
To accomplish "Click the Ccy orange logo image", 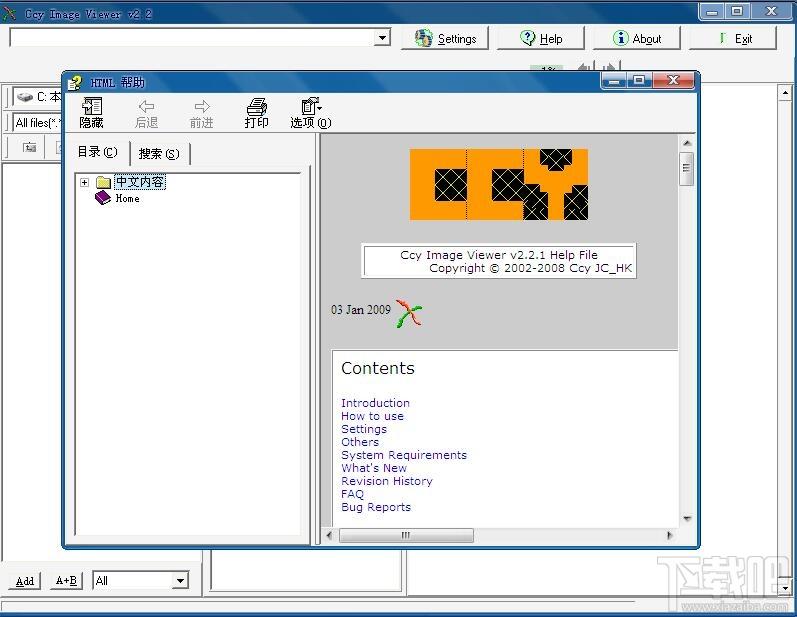I will pos(499,184).
